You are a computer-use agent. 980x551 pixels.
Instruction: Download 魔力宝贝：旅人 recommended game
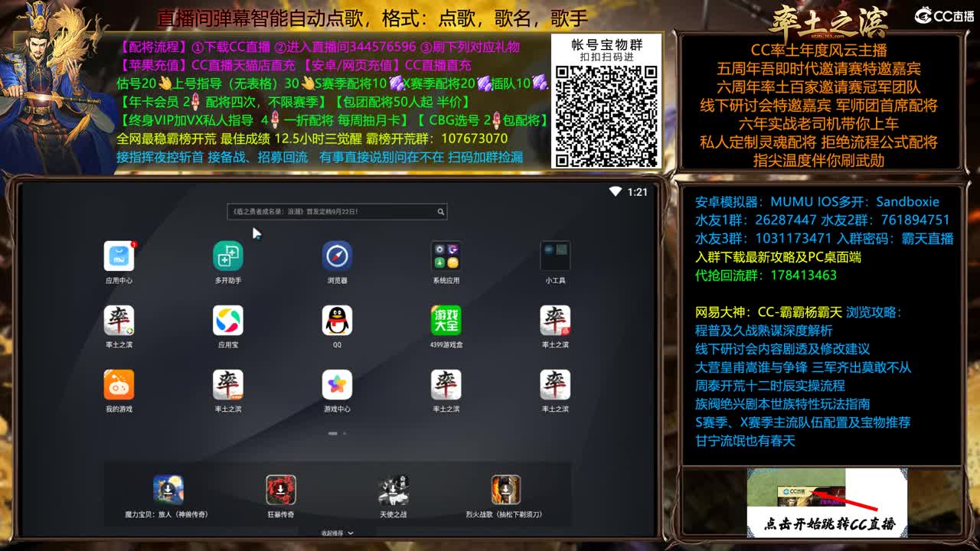coord(168,489)
